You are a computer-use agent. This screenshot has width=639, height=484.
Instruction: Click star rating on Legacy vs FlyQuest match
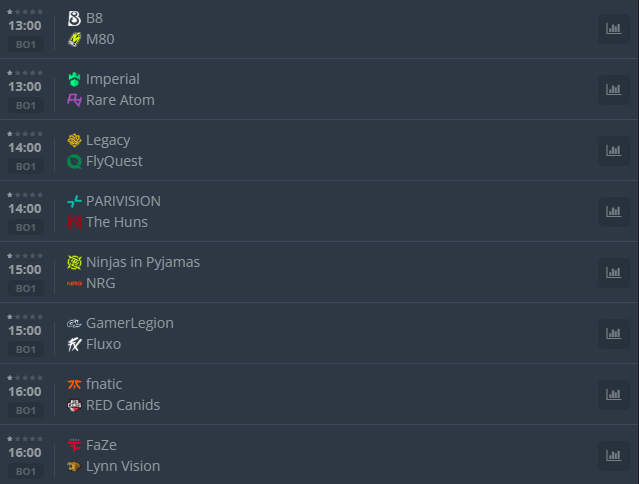25,134
